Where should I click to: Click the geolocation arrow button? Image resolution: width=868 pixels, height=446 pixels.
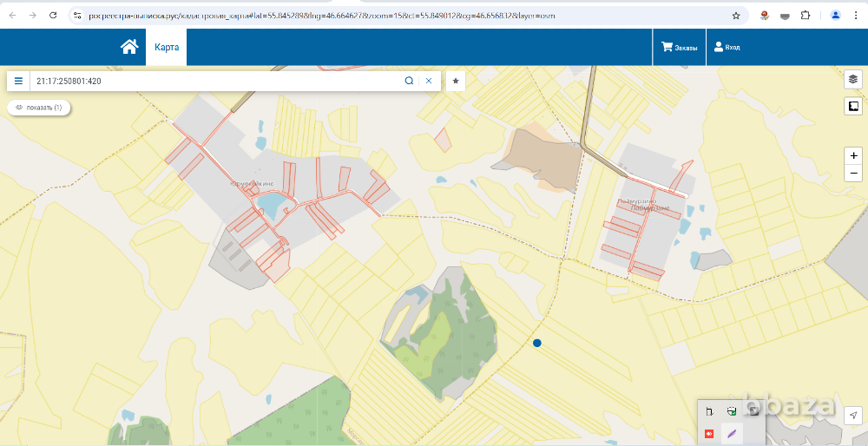click(853, 416)
